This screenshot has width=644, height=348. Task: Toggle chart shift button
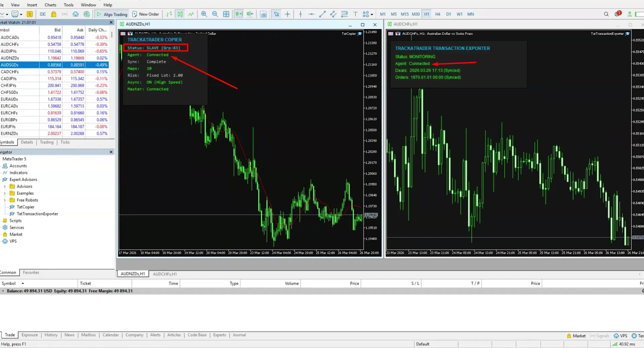250,14
